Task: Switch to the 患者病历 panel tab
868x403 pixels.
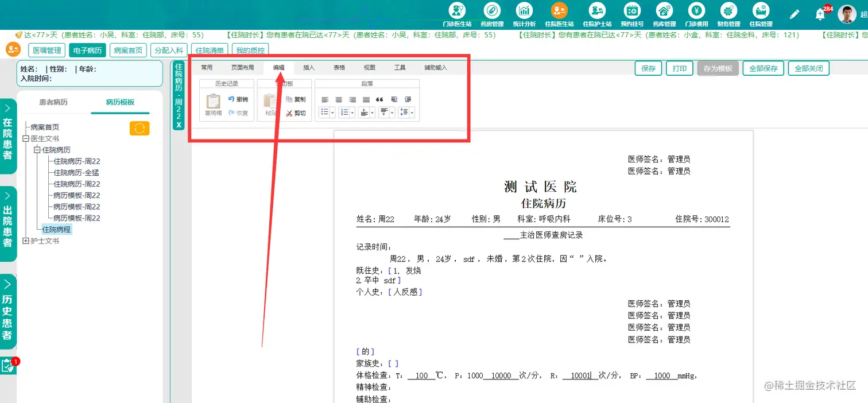Action: [53, 102]
